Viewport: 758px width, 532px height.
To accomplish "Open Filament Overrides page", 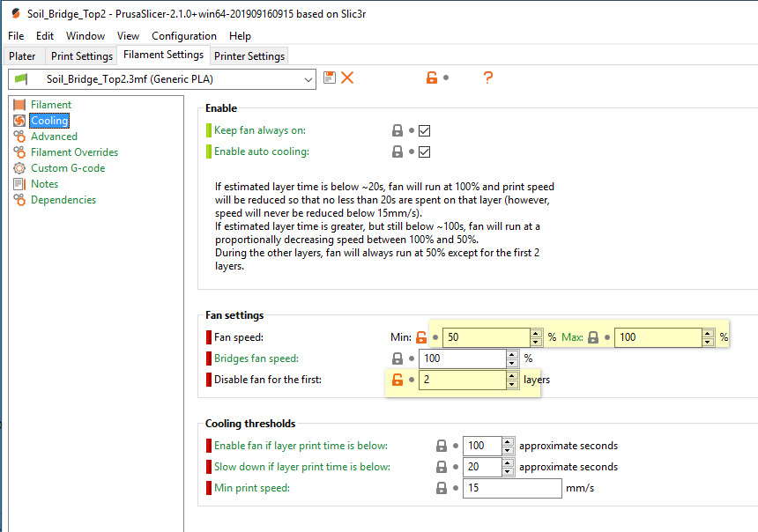I will coord(74,152).
